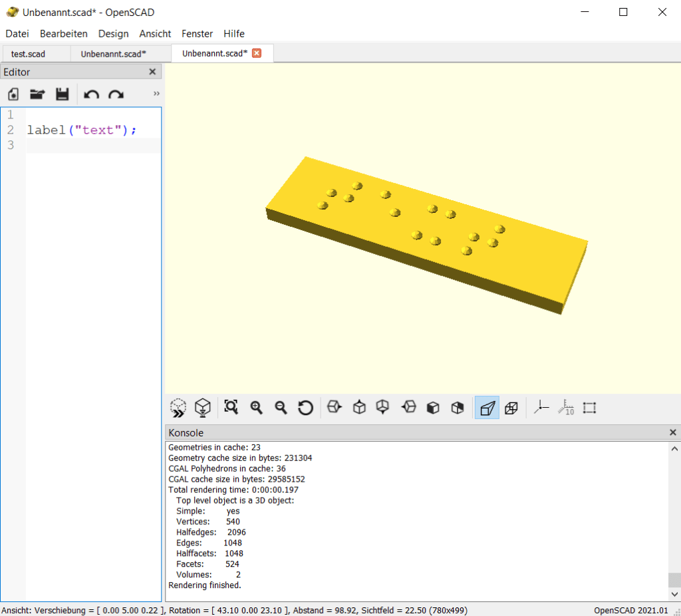Close the unsaved Unbenannt.scad tab
The height and width of the screenshot is (616, 681).
(x=258, y=53)
